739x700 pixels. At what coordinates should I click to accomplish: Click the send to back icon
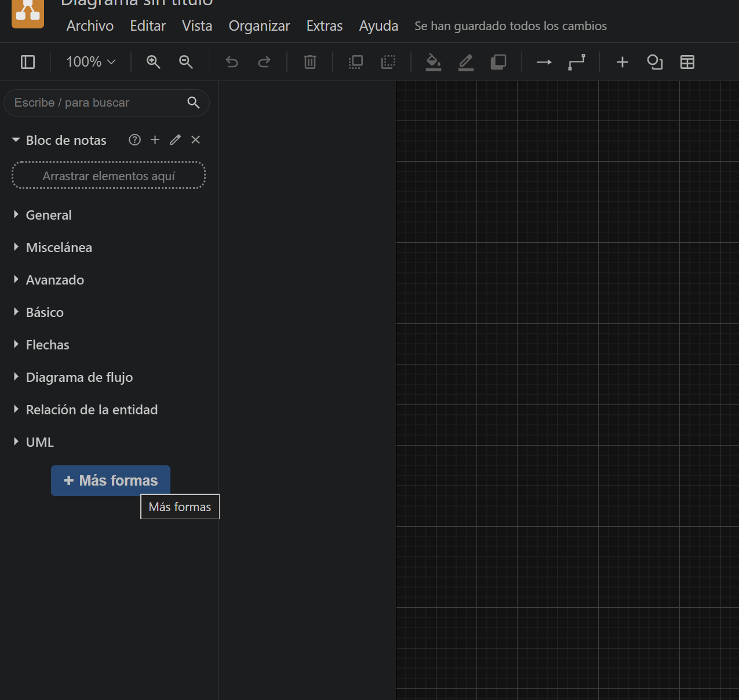pos(388,62)
